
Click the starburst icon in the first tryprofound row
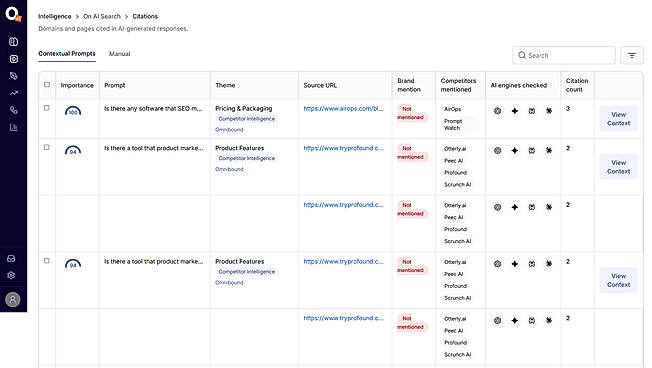[x=549, y=151]
